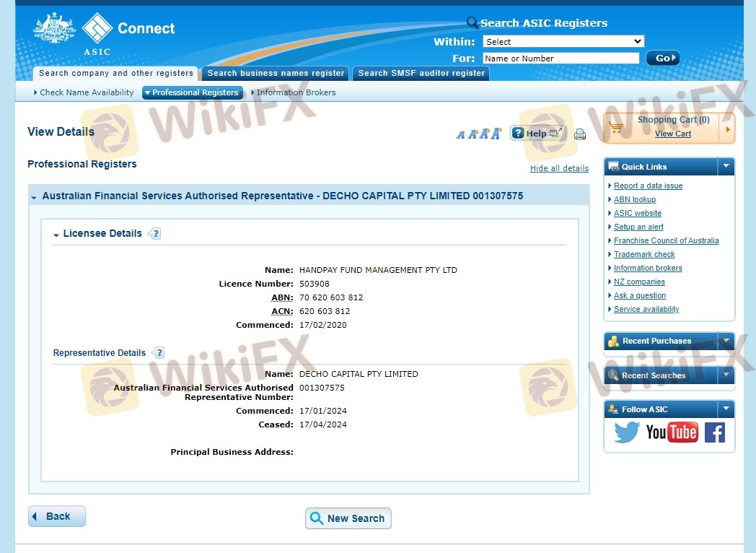The width and height of the screenshot is (756, 553).
Task: Open the Within select dropdown
Action: pyautogui.click(x=563, y=42)
